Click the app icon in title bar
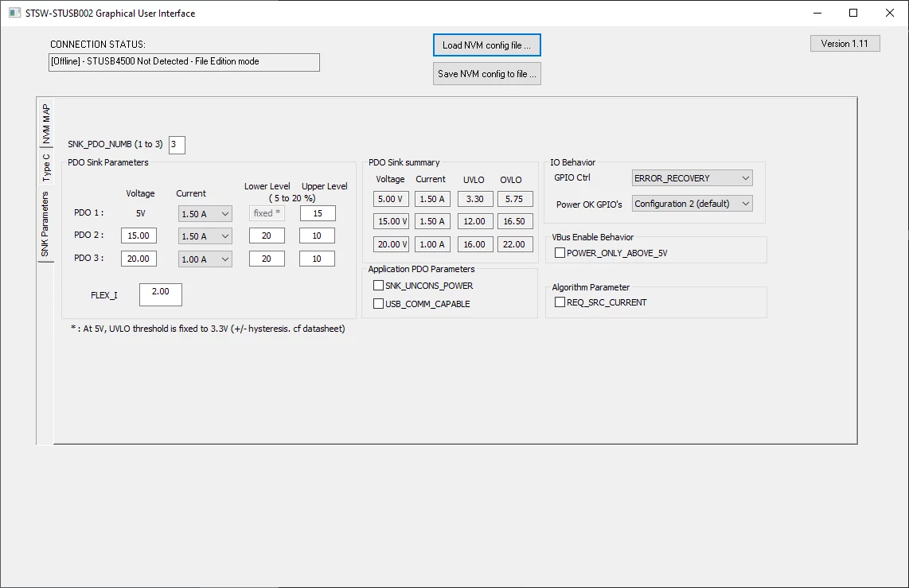This screenshot has width=909, height=588. [14, 13]
